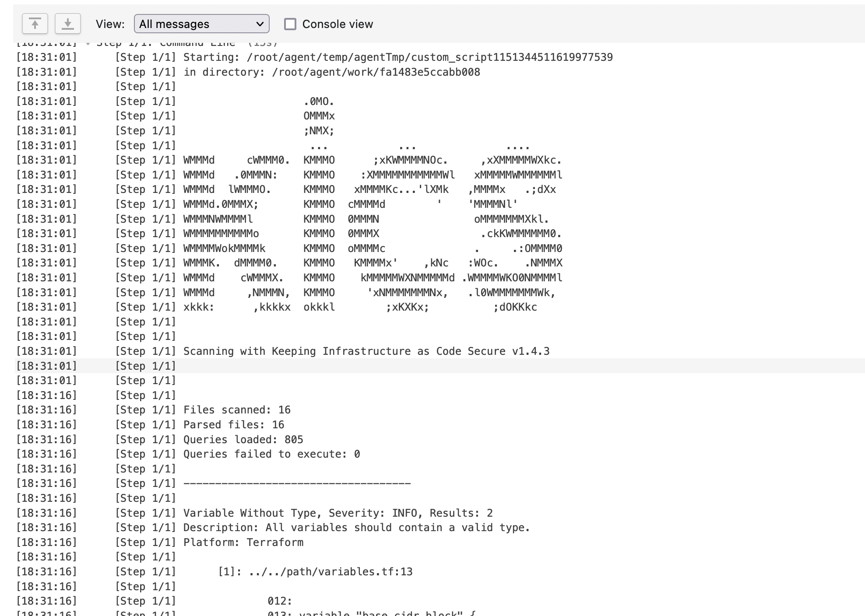Enable the Console view checkbox
This screenshot has width=865, height=616.
(290, 24)
